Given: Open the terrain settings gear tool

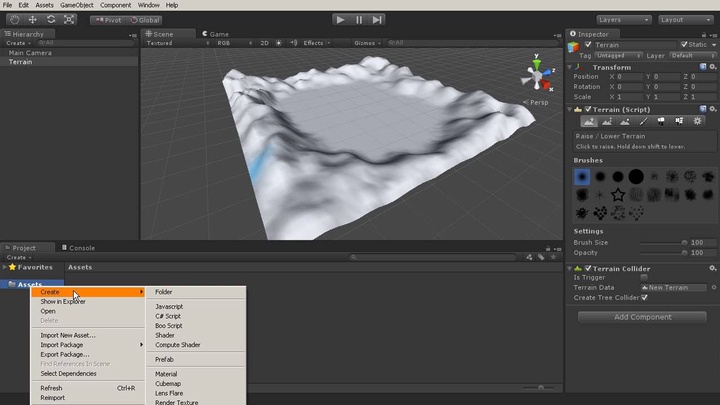Looking at the screenshot, I should click(x=697, y=121).
